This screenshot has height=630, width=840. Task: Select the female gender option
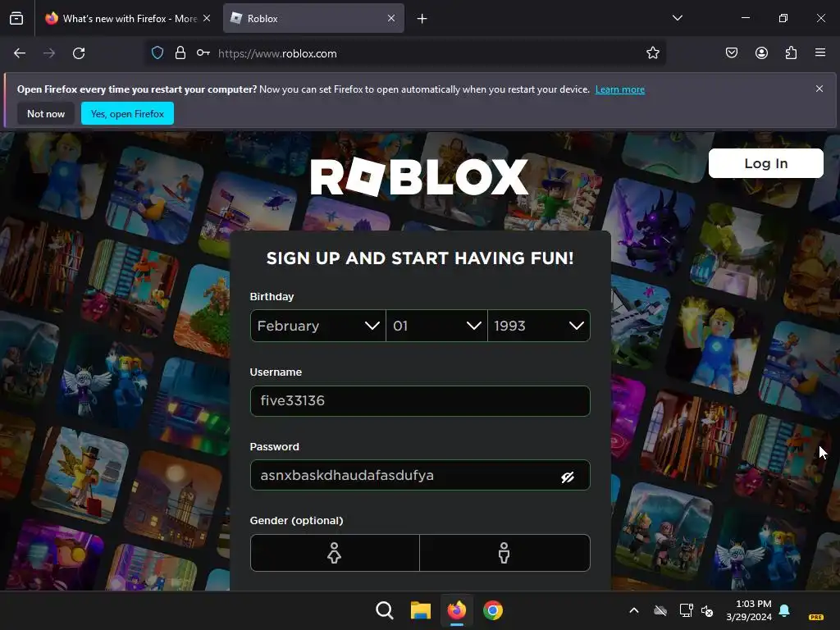pyautogui.click(x=335, y=553)
